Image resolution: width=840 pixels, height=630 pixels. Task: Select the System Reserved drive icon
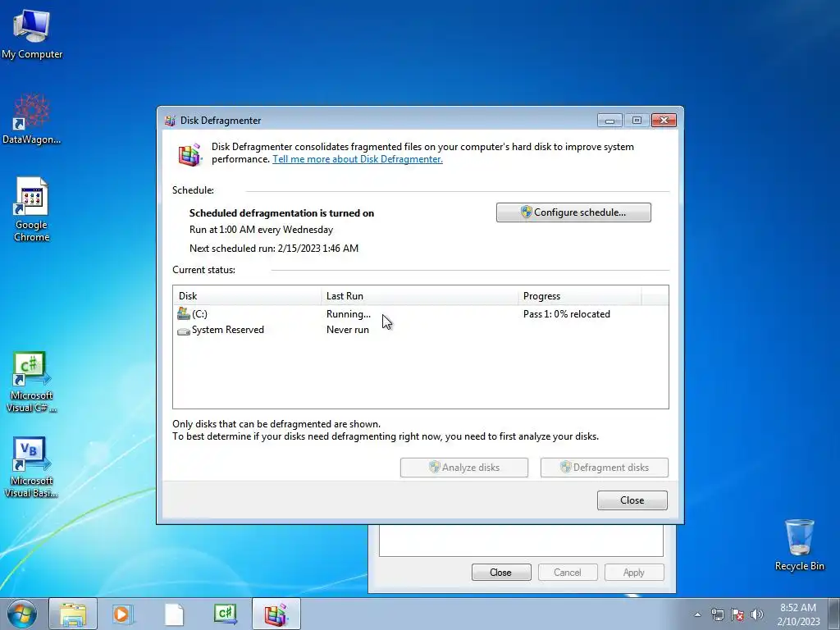183,331
